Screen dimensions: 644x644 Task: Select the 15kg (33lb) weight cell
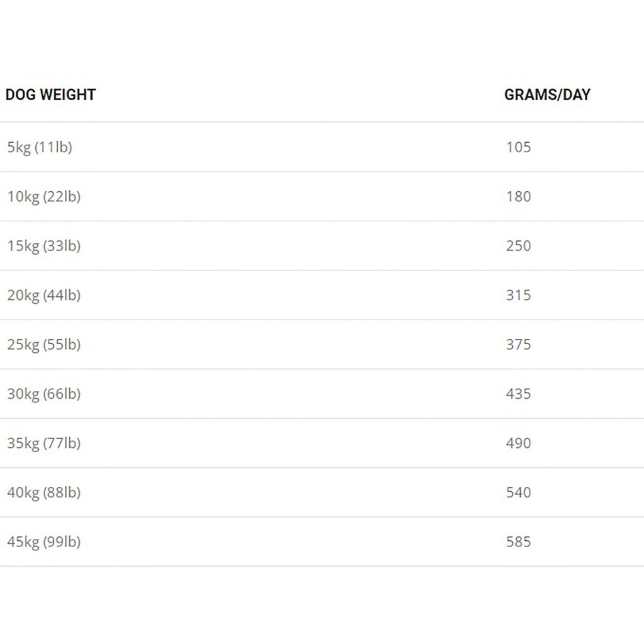(44, 246)
